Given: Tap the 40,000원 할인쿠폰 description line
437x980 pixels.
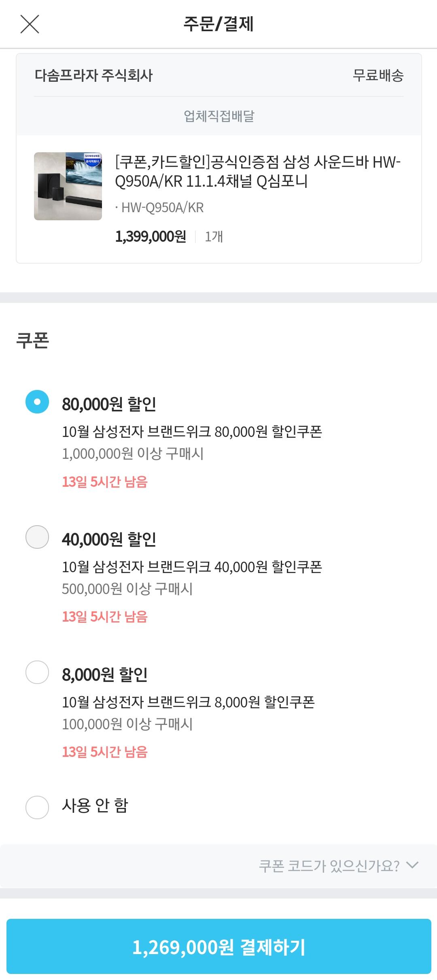Looking at the screenshot, I should pyautogui.click(x=192, y=567).
